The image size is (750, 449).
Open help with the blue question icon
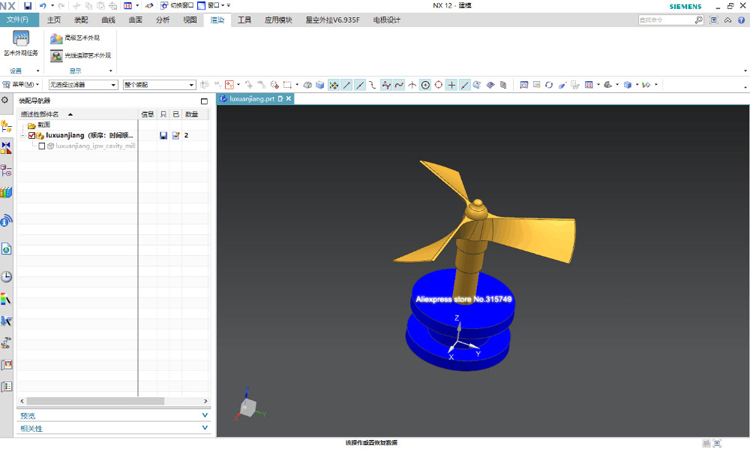741,20
